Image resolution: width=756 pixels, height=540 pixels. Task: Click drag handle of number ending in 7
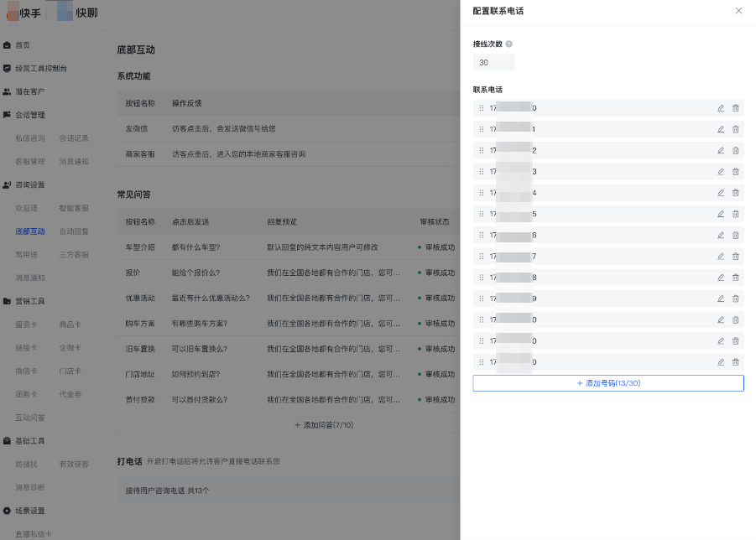pyautogui.click(x=481, y=257)
